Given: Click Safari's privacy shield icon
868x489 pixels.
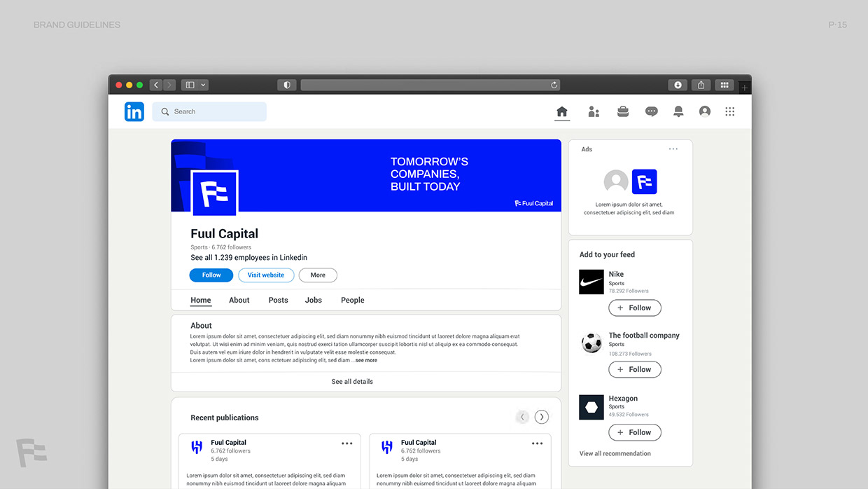Looking at the screenshot, I should click(x=286, y=84).
